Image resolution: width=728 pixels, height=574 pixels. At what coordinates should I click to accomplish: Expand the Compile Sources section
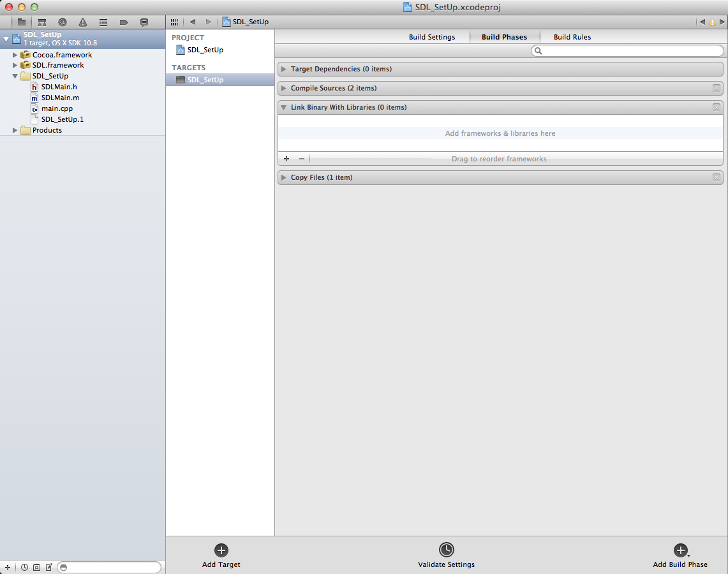[284, 88]
